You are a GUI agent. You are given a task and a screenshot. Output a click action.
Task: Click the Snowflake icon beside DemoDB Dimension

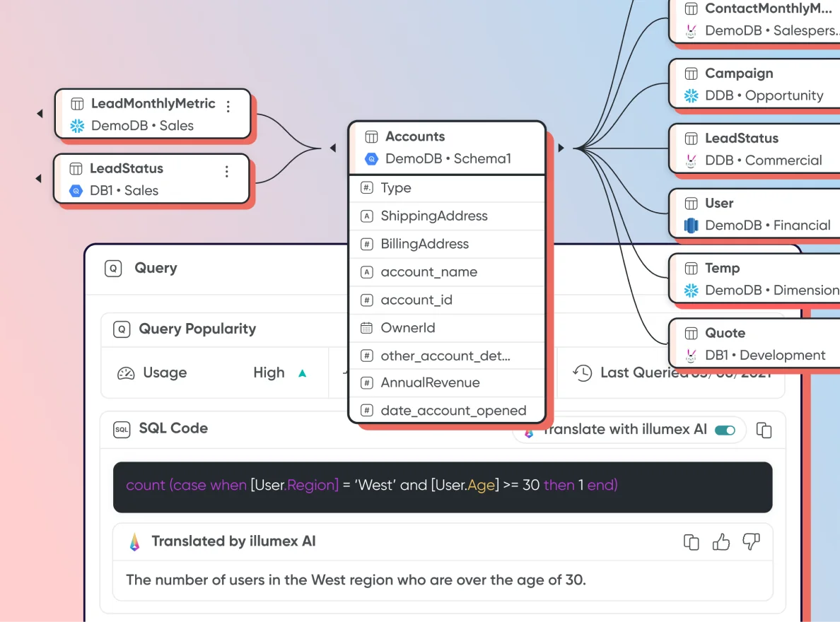coord(691,291)
